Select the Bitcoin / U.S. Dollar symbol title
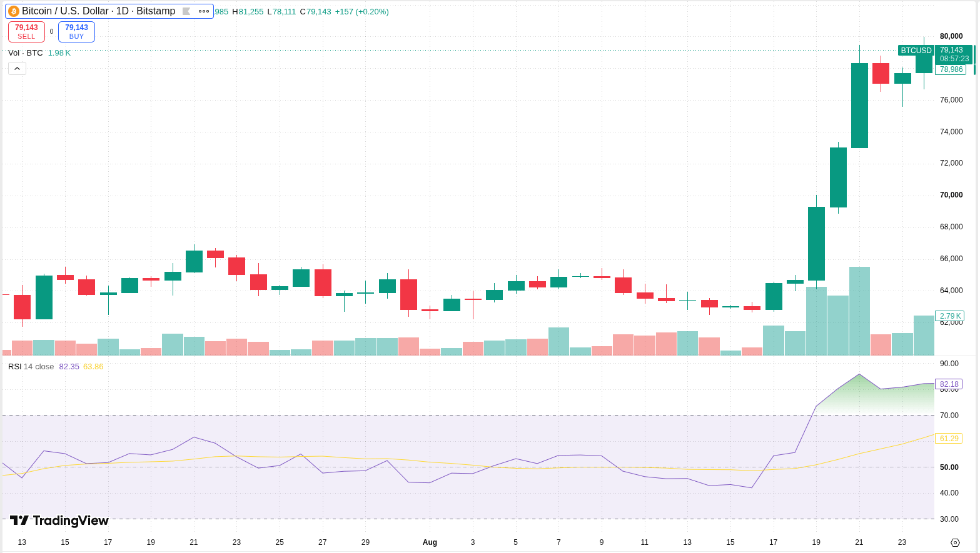 point(98,11)
